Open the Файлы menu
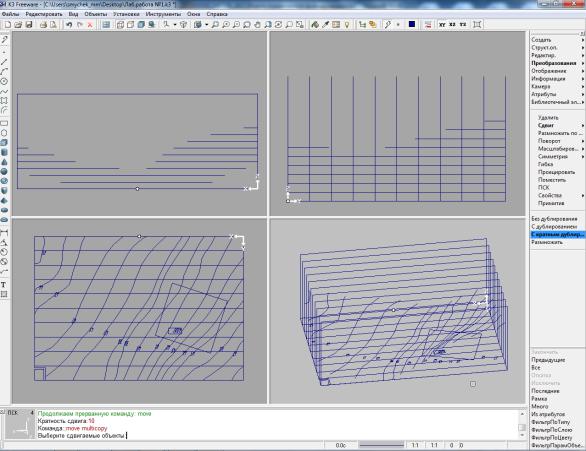The image size is (586, 451). tap(10, 14)
